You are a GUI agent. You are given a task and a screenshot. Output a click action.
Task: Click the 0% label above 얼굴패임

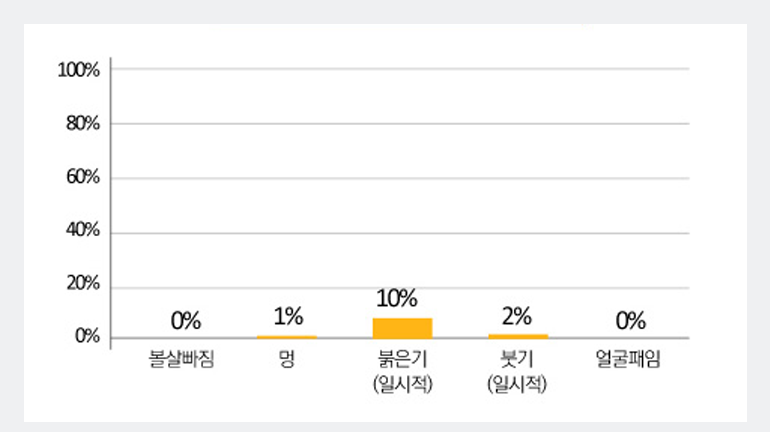tap(631, 321)
